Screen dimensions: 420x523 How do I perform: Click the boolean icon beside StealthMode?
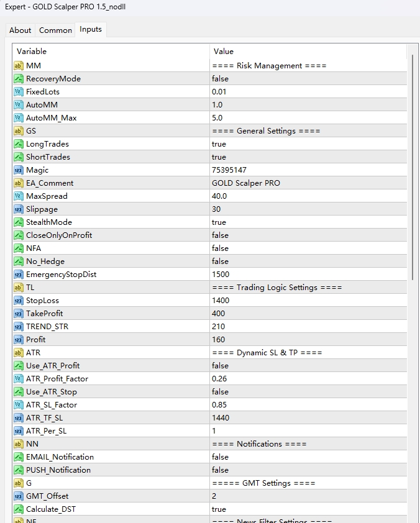point(19,222)
